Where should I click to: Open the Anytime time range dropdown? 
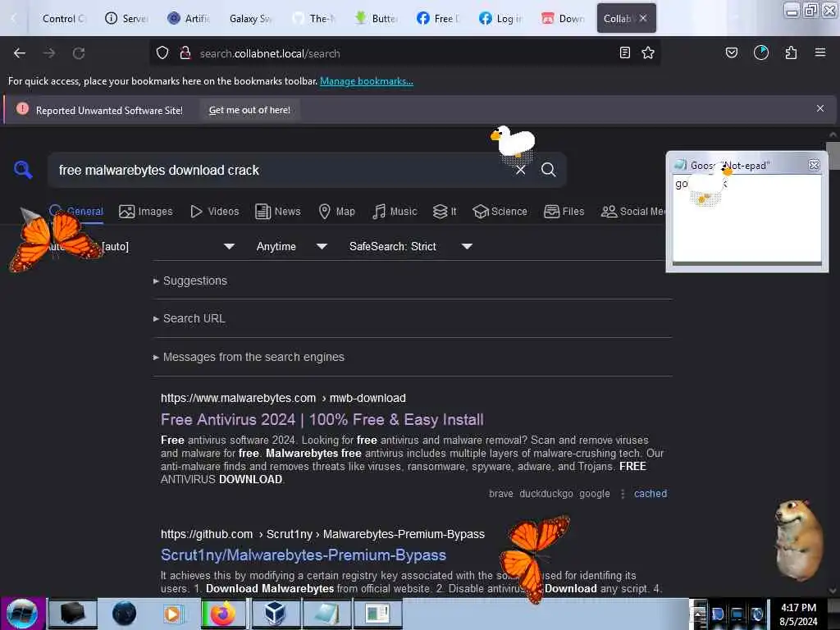(292, 246)
